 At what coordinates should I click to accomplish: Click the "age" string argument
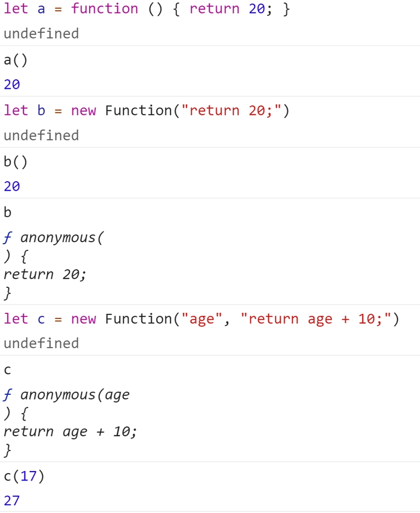click(202, 319)
